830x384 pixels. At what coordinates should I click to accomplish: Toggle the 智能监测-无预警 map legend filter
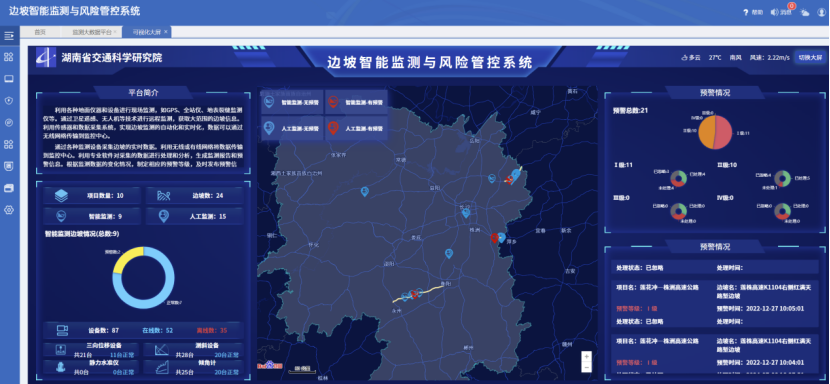click(292, 102)
